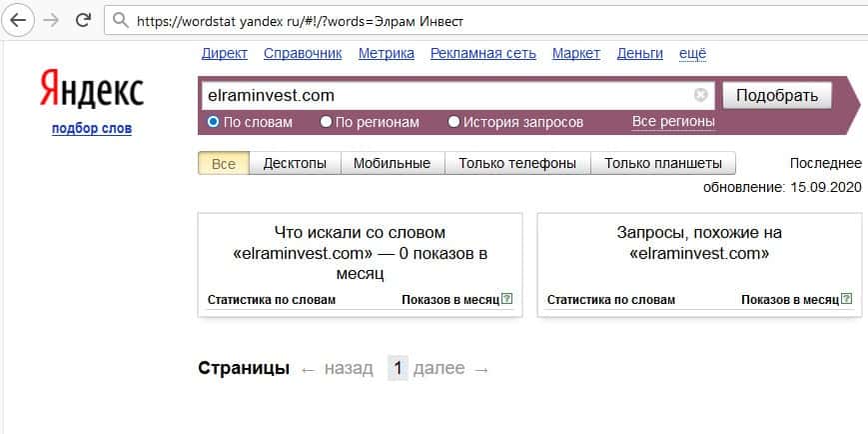Viewport: 868px width, 434px height.
Task: Click left Статистика по словам column header
Action: (x=272, y=300)
